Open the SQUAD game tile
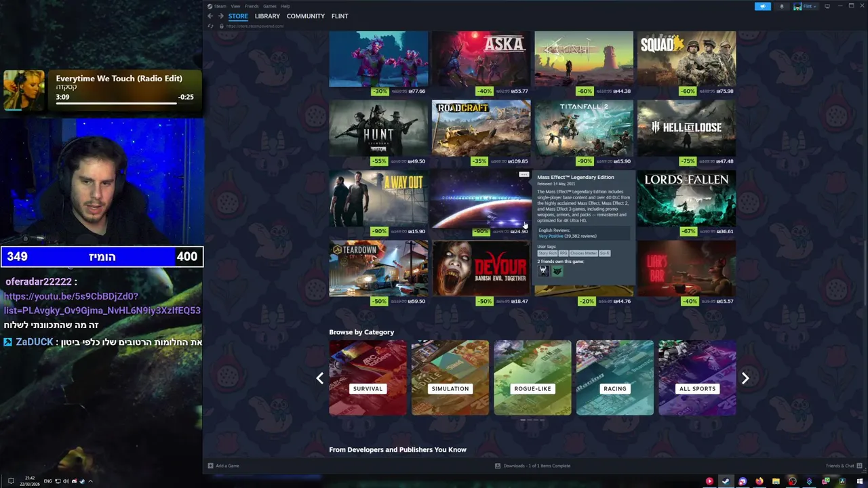Viewport: 868px width, 488px height. pos(686,59)
